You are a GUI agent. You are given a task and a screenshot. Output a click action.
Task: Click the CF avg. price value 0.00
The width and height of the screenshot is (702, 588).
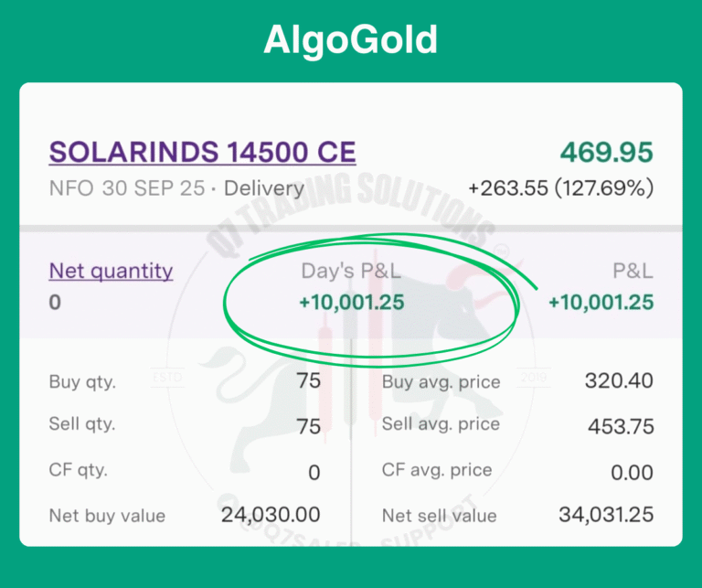(x=632, y=470)
